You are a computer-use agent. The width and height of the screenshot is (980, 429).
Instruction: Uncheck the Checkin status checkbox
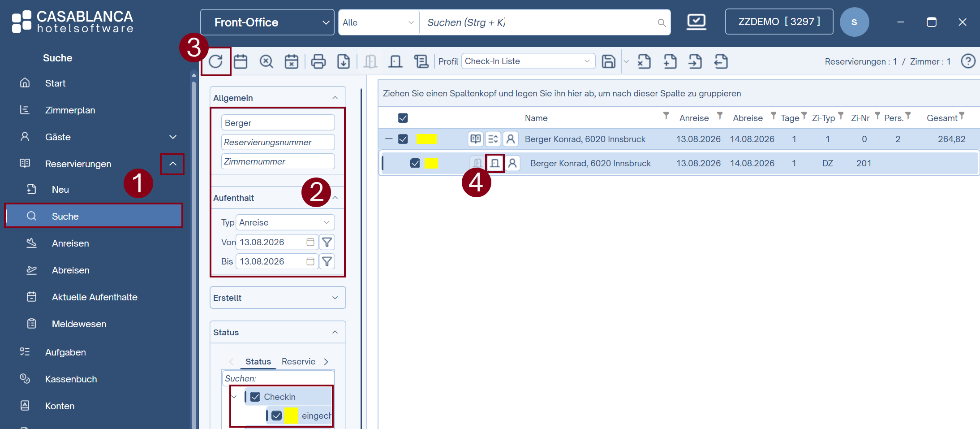255,397
